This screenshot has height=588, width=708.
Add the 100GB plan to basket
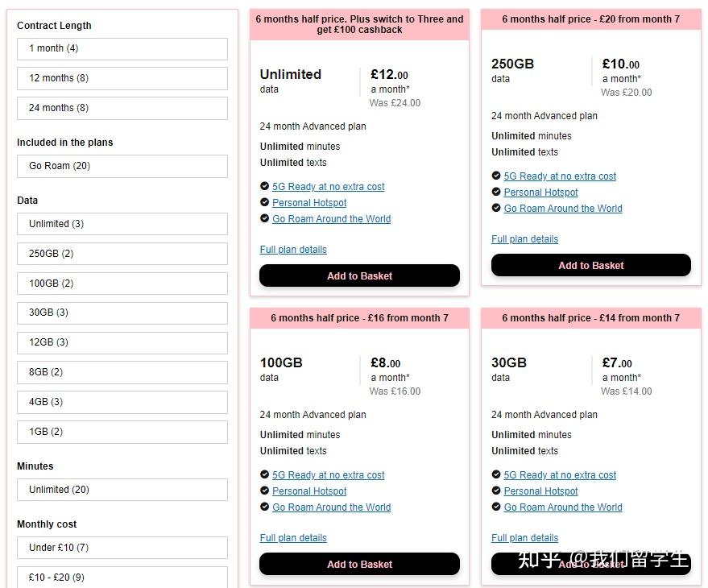pos(359,564)
